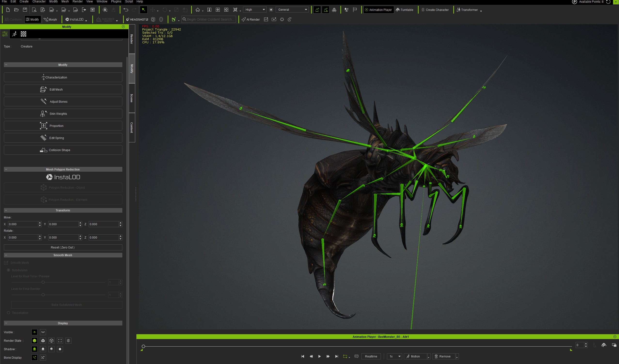The width and height of the screenshot is (619, 364).
Task: Toggle visibility on with eye icon
Action: click(x=34, y=332)
